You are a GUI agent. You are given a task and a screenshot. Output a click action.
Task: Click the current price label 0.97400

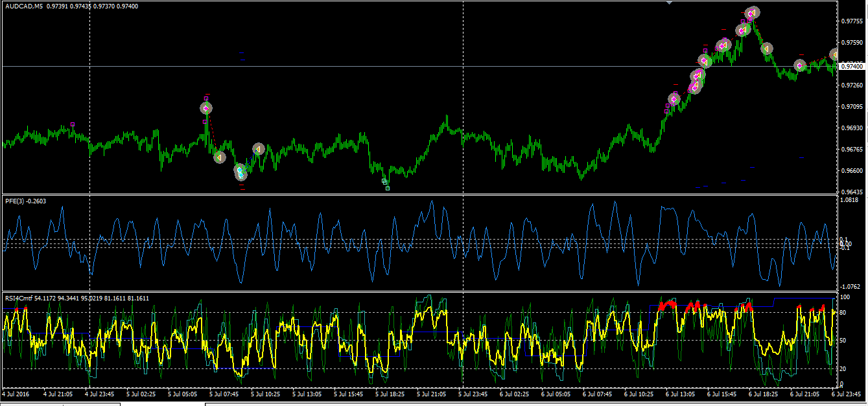click(x=852, y=66)
